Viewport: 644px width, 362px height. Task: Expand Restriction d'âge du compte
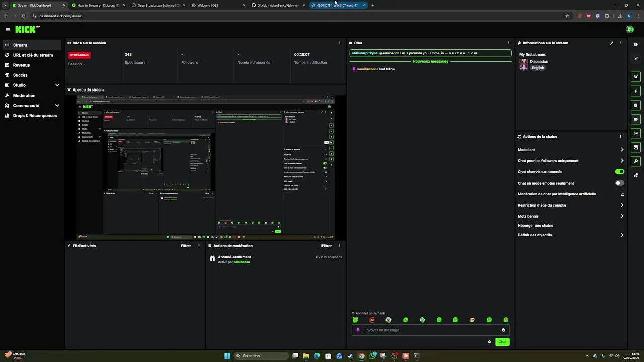pyautogui.click(x=622, y=205)
